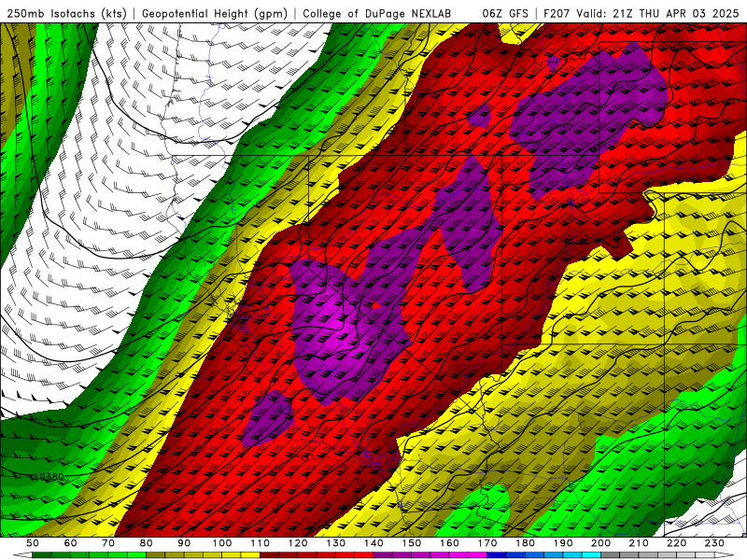
Task: Click the "Valid: 21Z THU APR 03 2025" text
Action: [657, 13]
